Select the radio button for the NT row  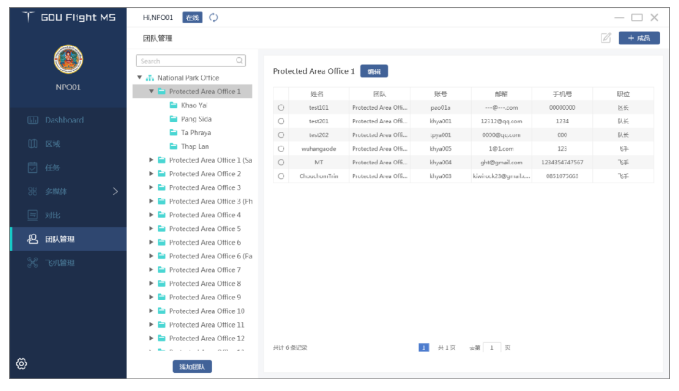click(281, 162)
